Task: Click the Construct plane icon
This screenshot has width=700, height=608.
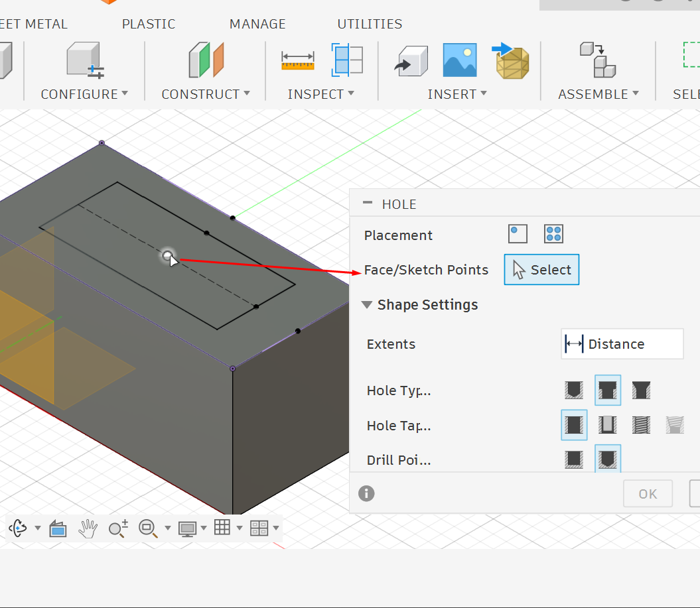Action: tap(206, 60)
